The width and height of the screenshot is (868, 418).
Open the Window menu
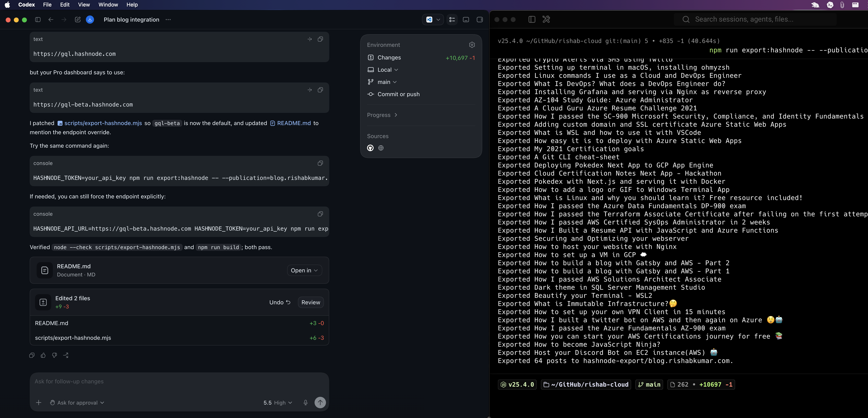tap(108, 5)
